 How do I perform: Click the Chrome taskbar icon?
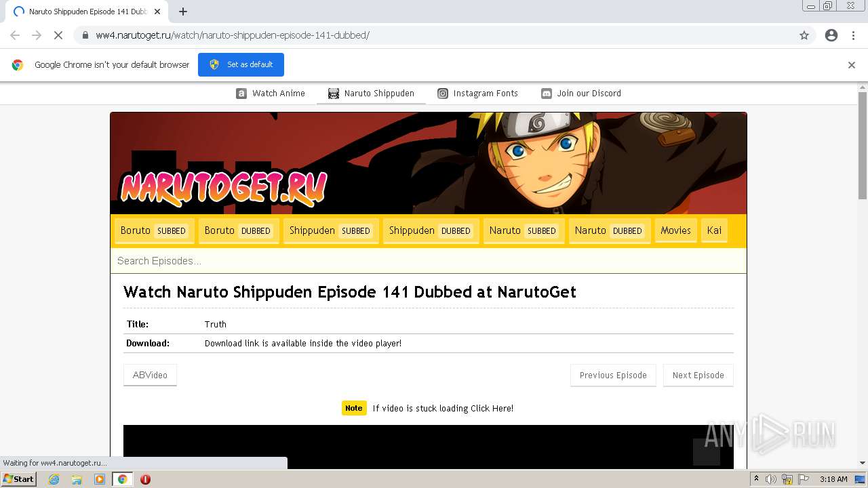[122, 479]
